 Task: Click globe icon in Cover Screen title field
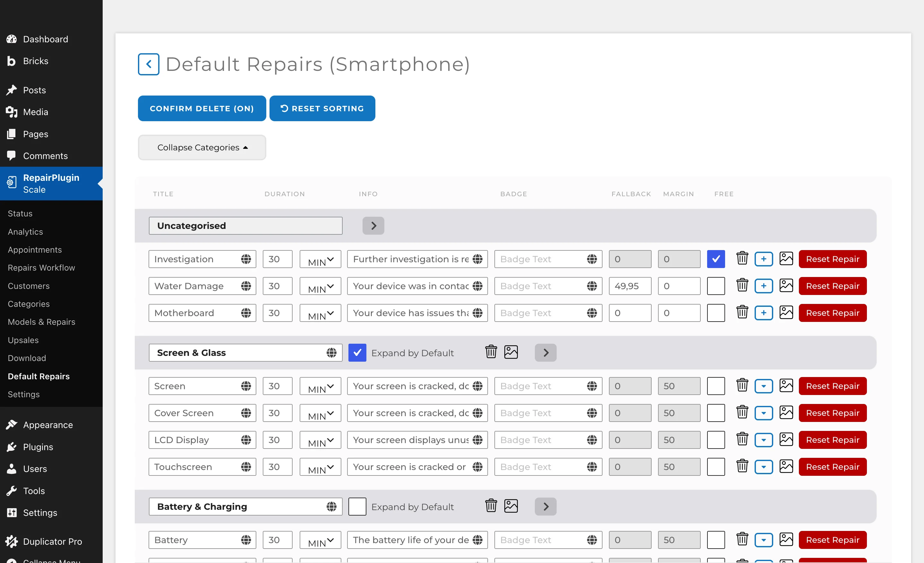tap(246, 413)
